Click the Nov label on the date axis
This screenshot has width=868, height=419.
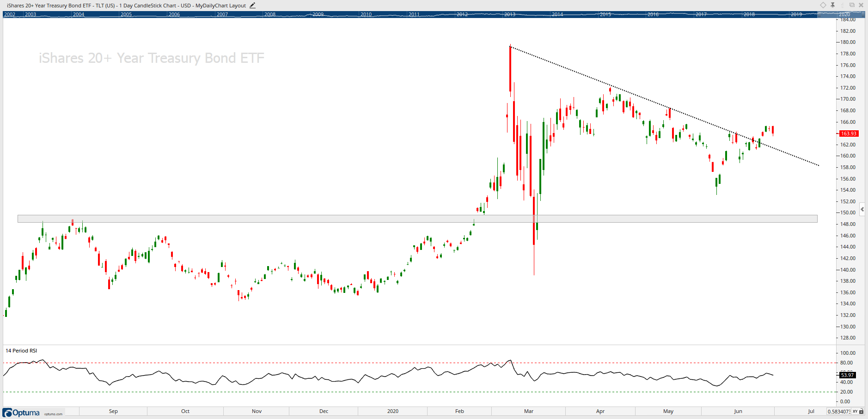click(257, 411)
